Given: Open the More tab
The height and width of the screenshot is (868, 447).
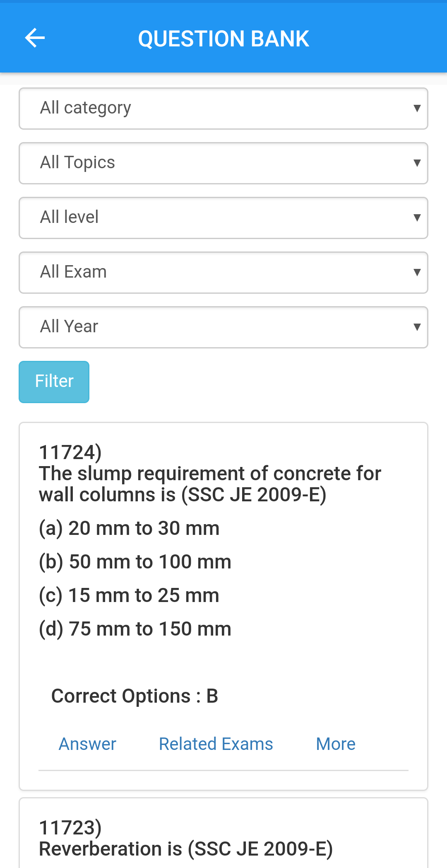Looking at the screenshot, I should [x=336, y=744].
